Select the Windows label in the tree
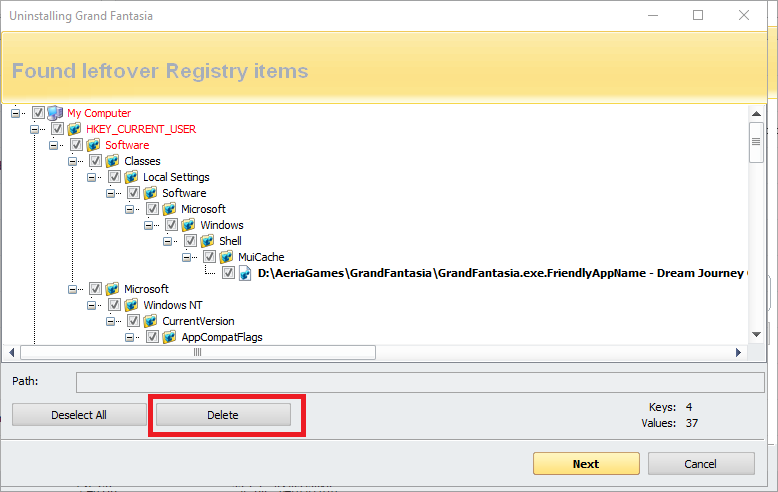Image resolution: width=778 pixels, height=492 pixels. click(x=222, y=225)
